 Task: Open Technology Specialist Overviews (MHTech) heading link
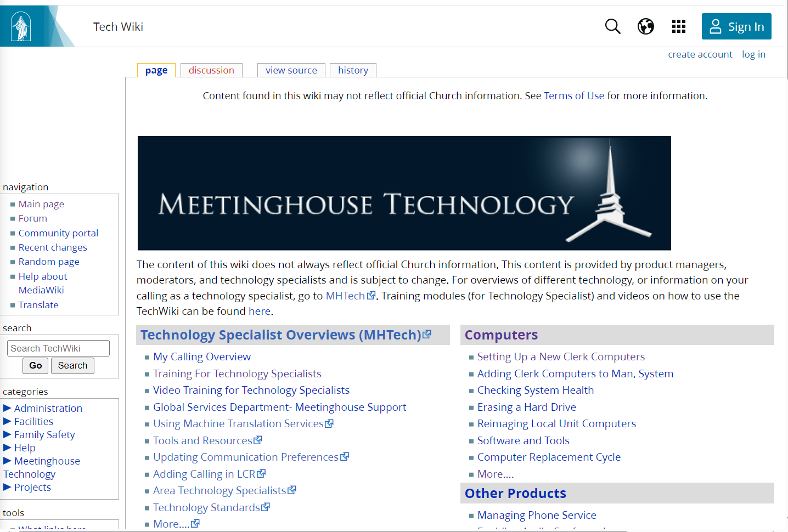pos(285,335)
